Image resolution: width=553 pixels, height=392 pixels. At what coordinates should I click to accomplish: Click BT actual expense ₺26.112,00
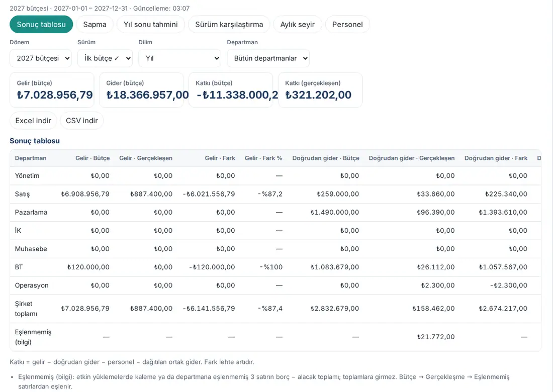[435, 267]
